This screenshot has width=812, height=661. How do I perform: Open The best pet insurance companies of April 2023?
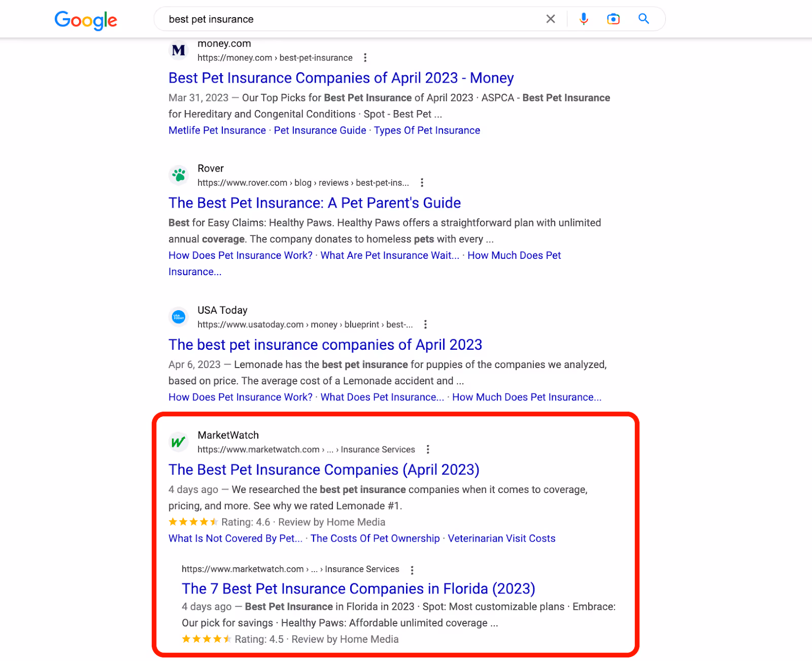(x=325, y=345)
